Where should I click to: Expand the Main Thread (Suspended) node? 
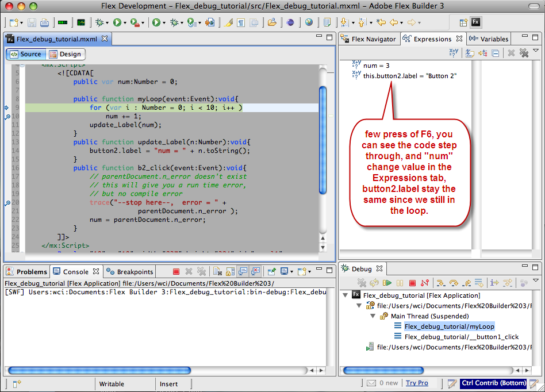(373, 316)
